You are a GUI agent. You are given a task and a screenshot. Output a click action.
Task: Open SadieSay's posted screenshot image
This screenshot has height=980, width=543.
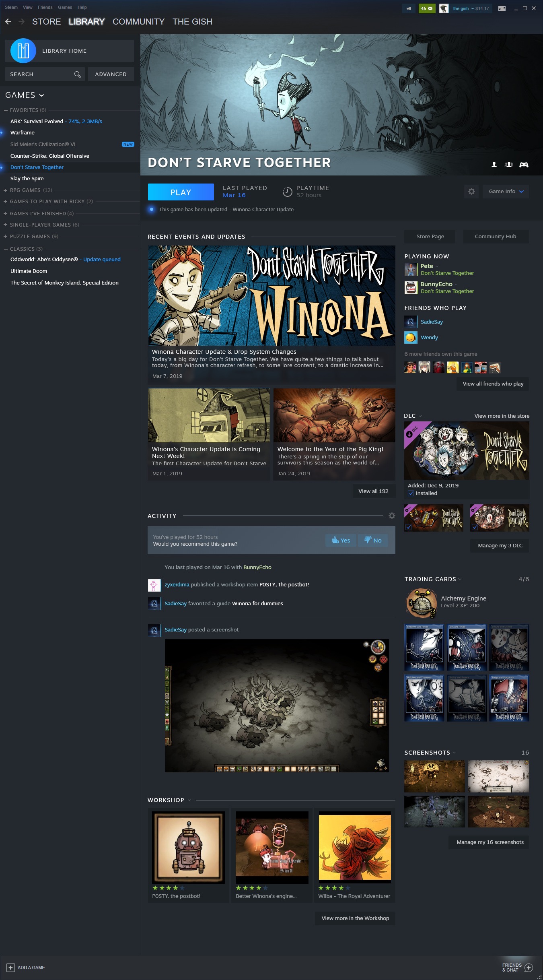click(277, 706)
